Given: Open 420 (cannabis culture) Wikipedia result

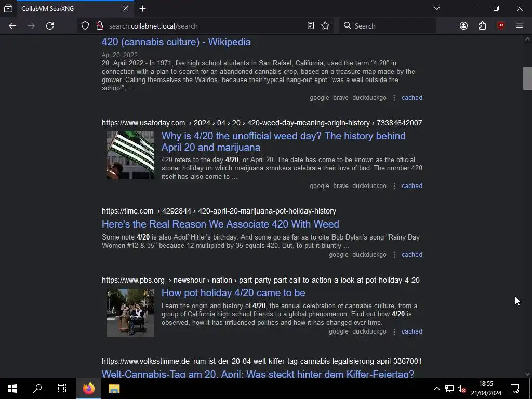Looking at the screenshot, I should point(177,42).
